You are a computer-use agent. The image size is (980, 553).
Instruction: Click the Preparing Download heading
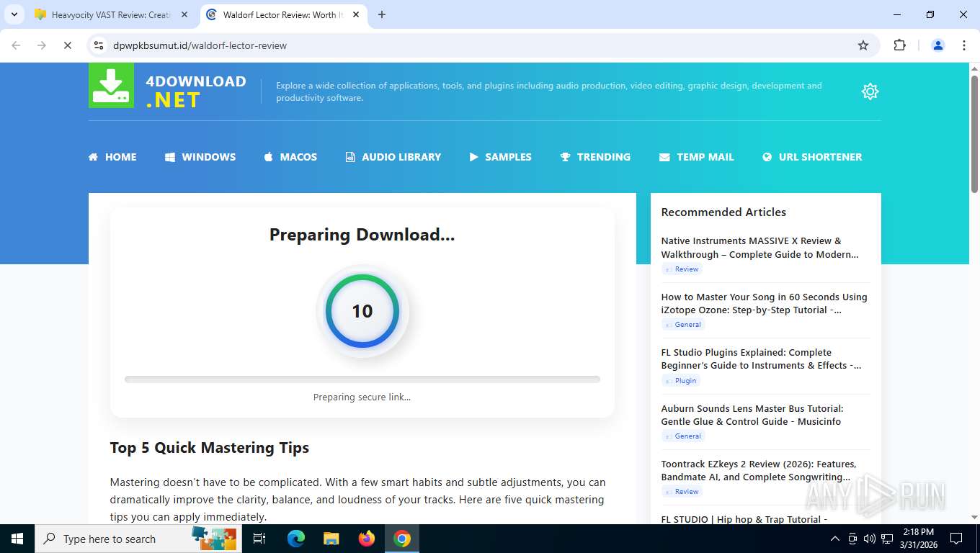coord(362,235)
